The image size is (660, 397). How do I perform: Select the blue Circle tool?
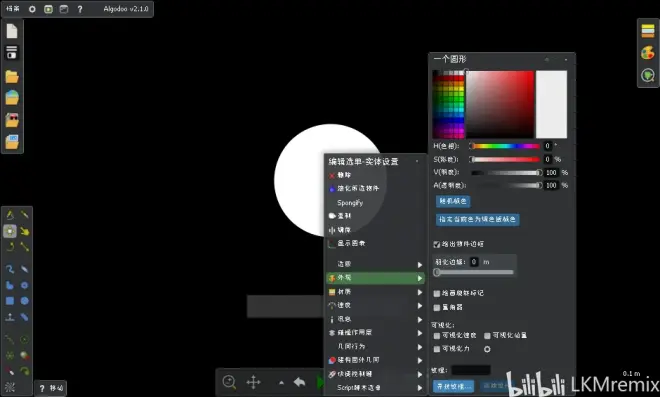25,301
